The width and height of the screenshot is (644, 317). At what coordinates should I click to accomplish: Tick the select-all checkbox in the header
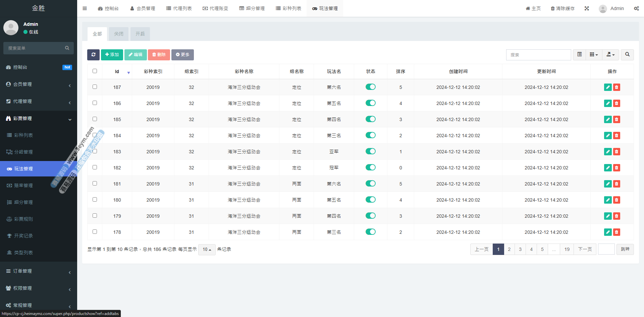95,71
